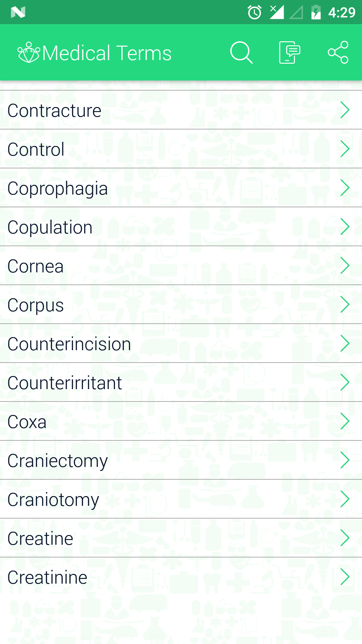
Task: Open the Counterirritant definition
Action: coord(181,382)
